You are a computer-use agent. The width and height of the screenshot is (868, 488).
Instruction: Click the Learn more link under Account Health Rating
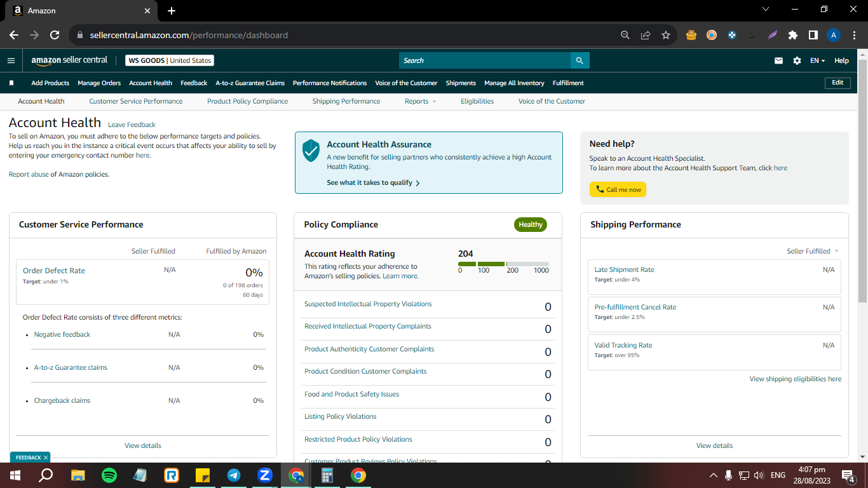click(x=400, y=276)
